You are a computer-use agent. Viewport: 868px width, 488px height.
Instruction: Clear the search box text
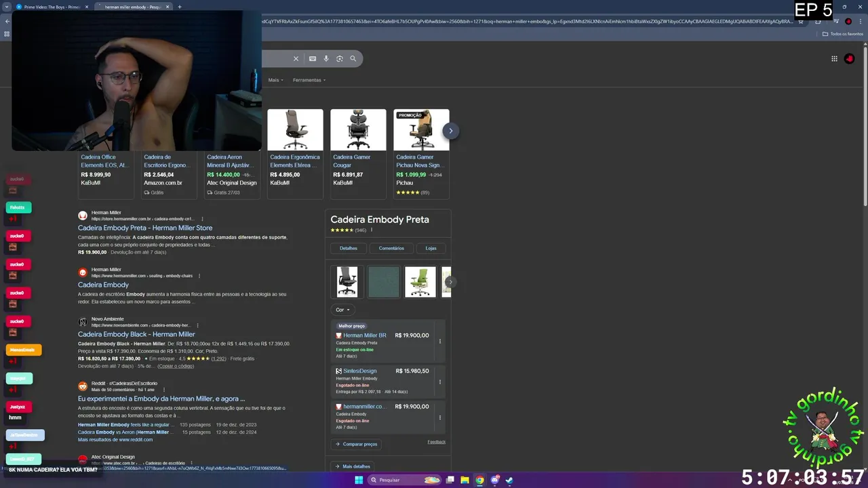[x=296, y=59]
